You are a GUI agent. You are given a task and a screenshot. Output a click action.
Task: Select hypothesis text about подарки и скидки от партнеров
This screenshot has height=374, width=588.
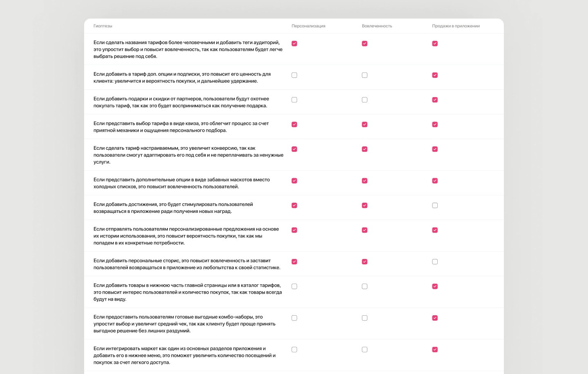click(x=181, y=102)
